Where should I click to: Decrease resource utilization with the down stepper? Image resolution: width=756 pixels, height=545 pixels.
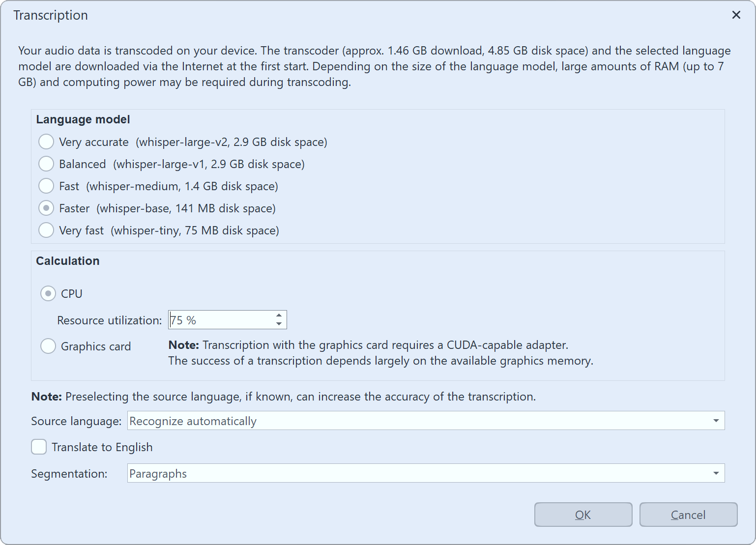coord(278,323)
